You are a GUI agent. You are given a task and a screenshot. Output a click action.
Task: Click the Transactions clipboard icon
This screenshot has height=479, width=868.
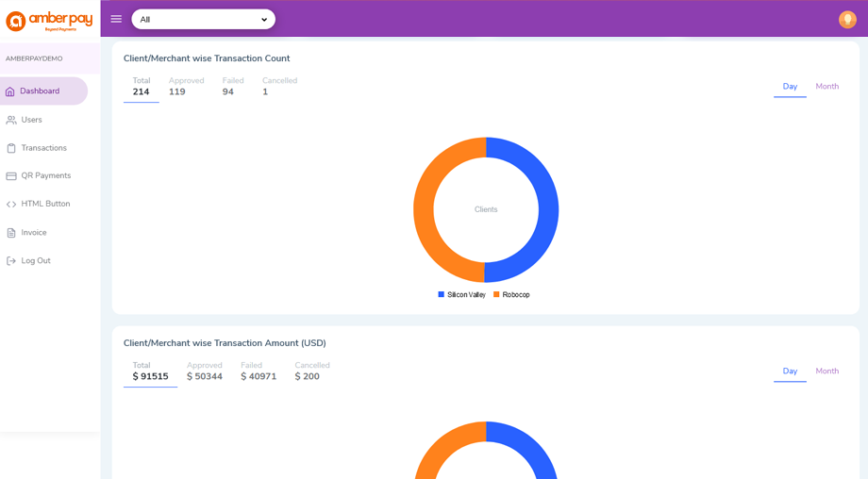(11, 148)
